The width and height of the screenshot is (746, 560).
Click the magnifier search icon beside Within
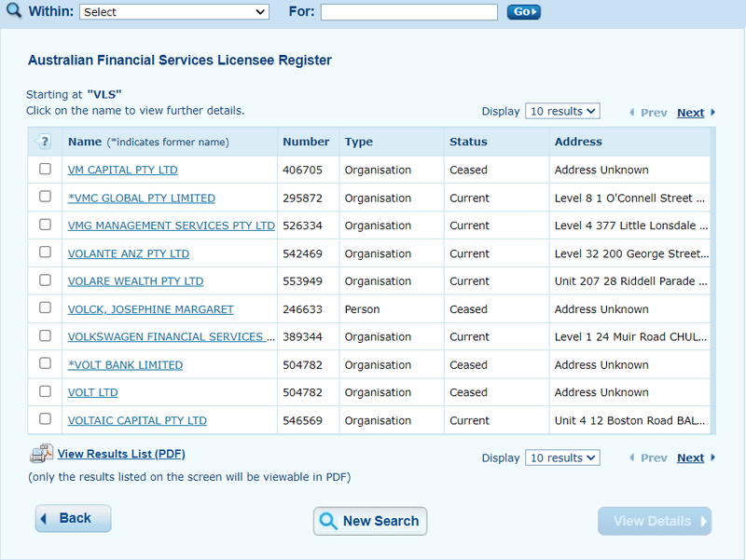(14, 10)
